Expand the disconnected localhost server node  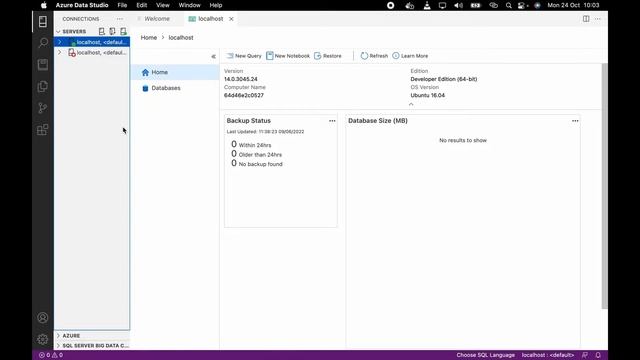tap(60, 53)
